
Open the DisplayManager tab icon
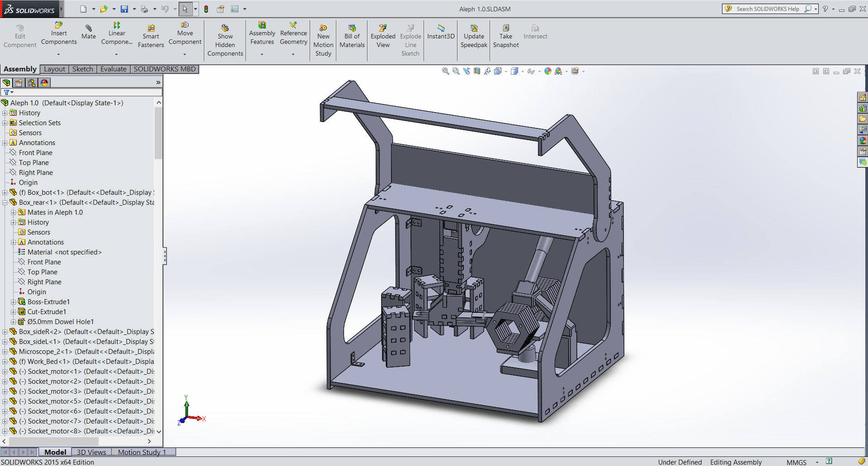(x=44, y=83)
